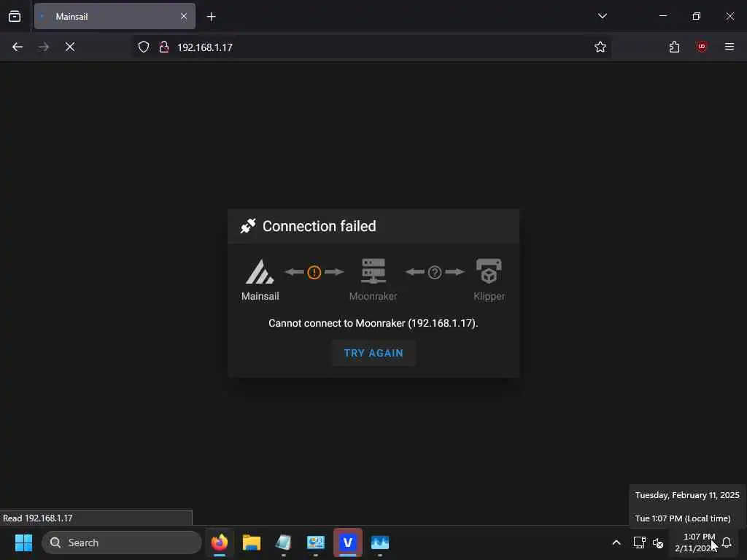This screenshot has height=560, width=747.
Task: Click the Read 192.168.1.17 status text
Action: coord(38,518)
